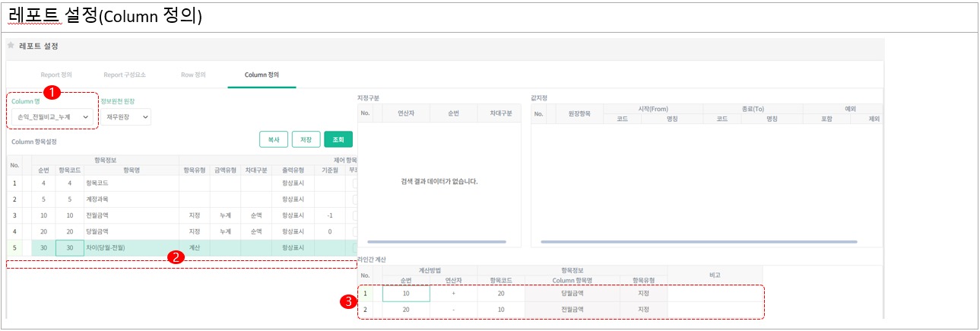Click the favorite star icon beside 레포트 설정
The height and width of the screenshot is (331, 980).
click(x=11, y=46)
